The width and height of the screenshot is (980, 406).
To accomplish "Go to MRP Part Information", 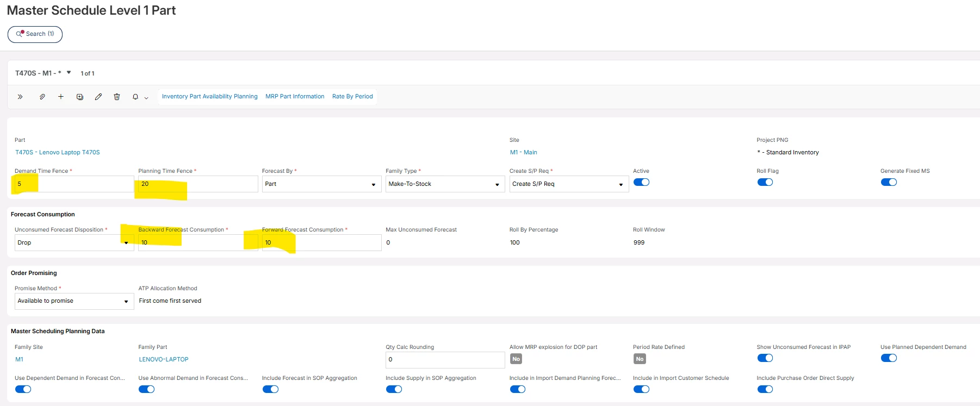I will pyautogui.click(x=295, y=97).
